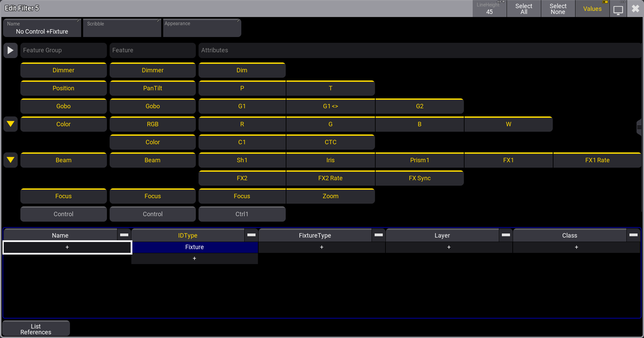This screenshot has height=338, width=644.
Task: Toggle the Sh1 attribute
Action: click(242, 160)
